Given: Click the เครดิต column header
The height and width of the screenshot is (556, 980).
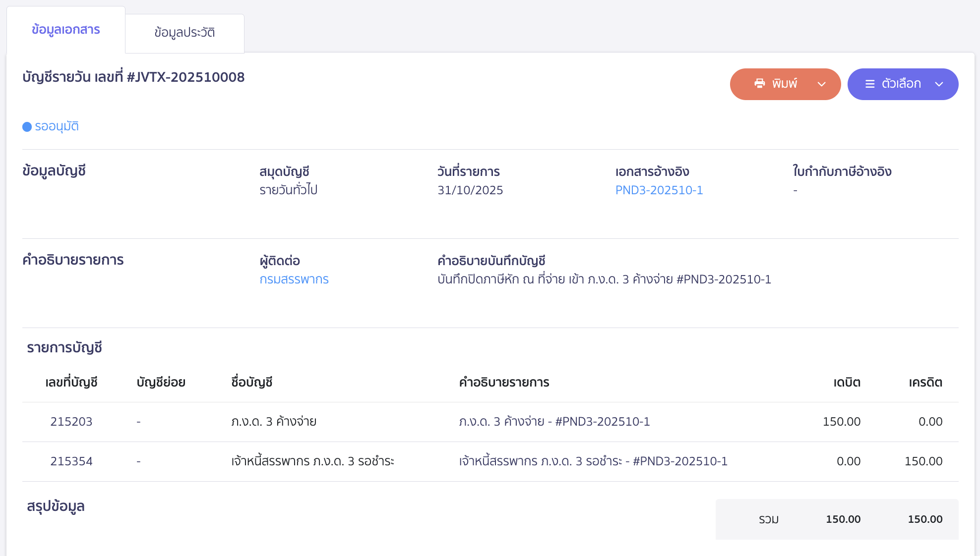Looking at the screenshot, I should click(925, 382).
